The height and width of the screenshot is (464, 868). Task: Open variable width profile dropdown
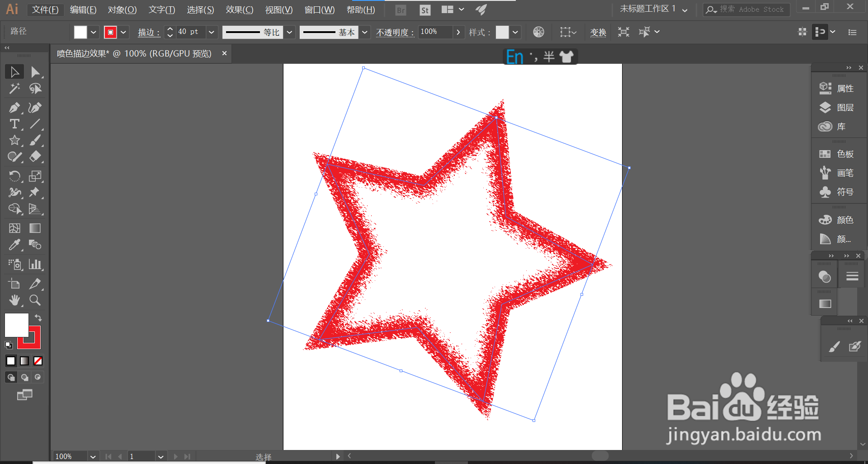tap(290, 32)
